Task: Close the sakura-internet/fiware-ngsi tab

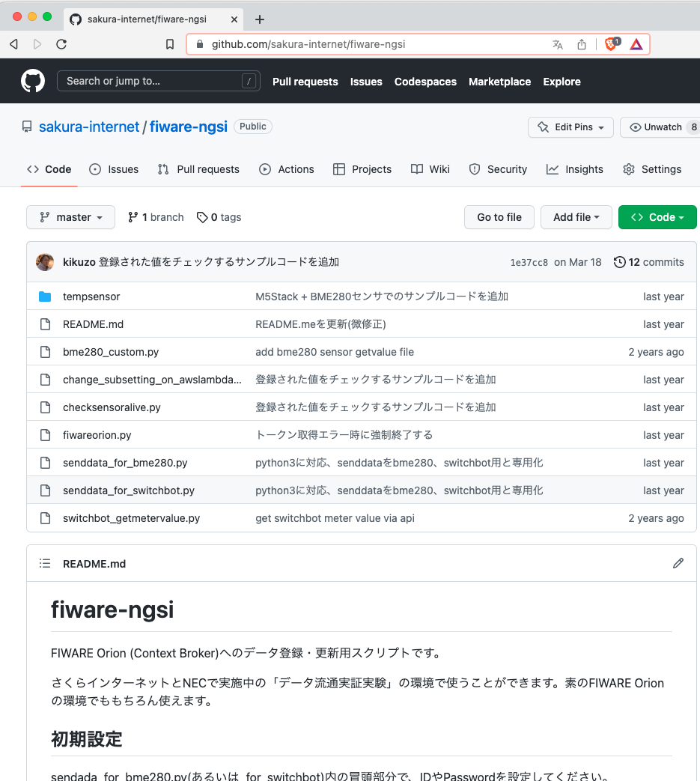Action: [234, 19]
